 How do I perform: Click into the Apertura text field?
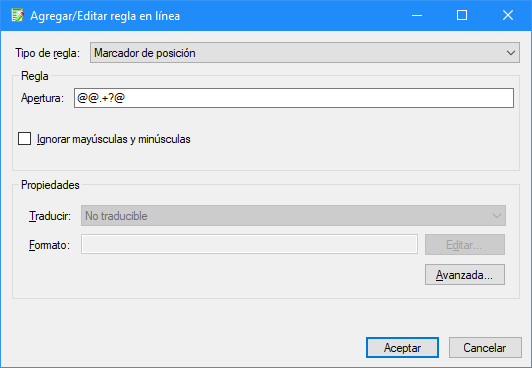pos(294,98)
